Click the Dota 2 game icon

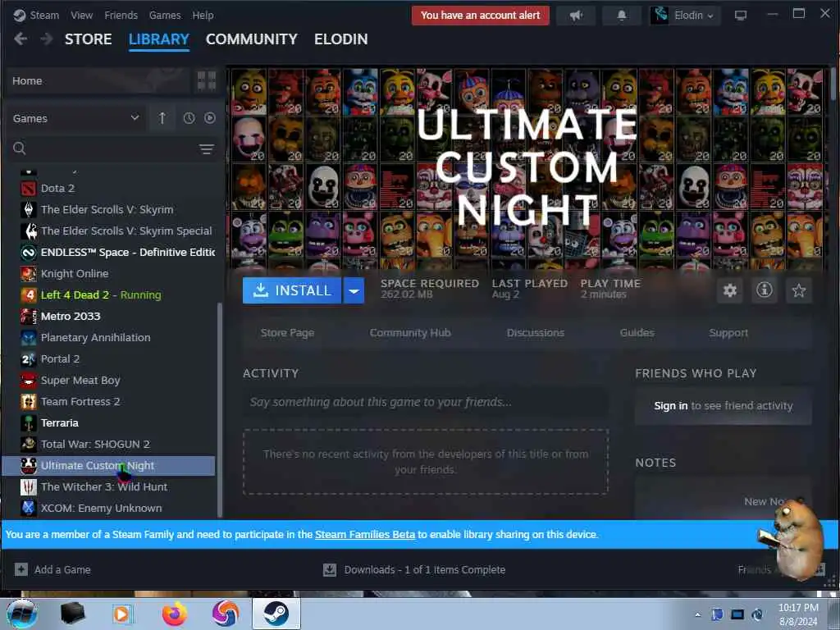pyautogui.click(x=29, y=189)
